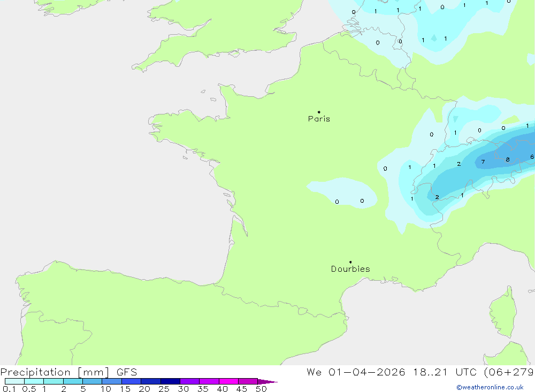Image resolution: width=535 pixels, height=392 pixels.
Task: Pick the 2–5 mm legend swatch
Action: pos(73,381)
